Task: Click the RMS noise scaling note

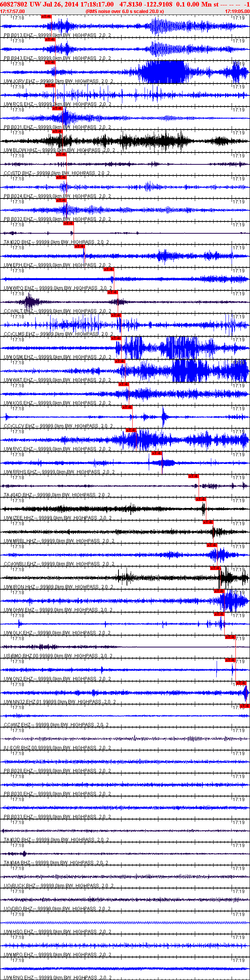Action: [x=125, y=11]
